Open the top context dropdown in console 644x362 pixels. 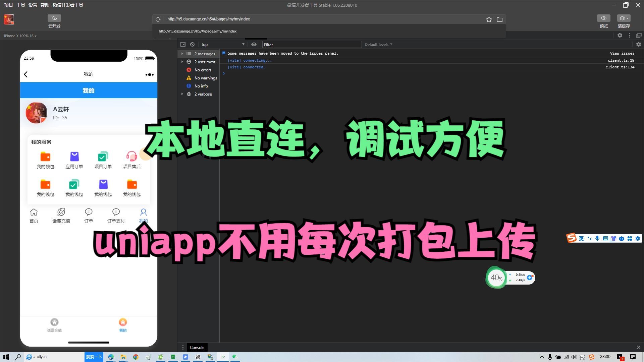pyautogui.click(x=223, y=44)
